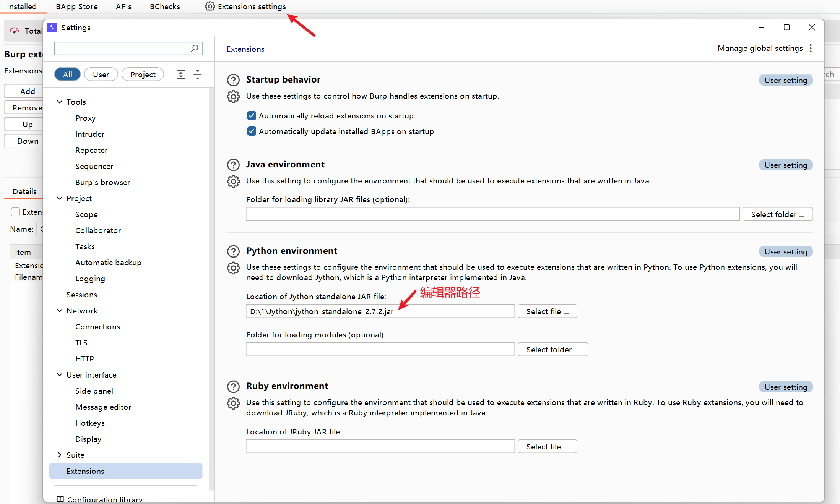This screenshot has height=504, width=840.
Task: Click Select file for Jython JAR
Action: (x=547, y=311)
